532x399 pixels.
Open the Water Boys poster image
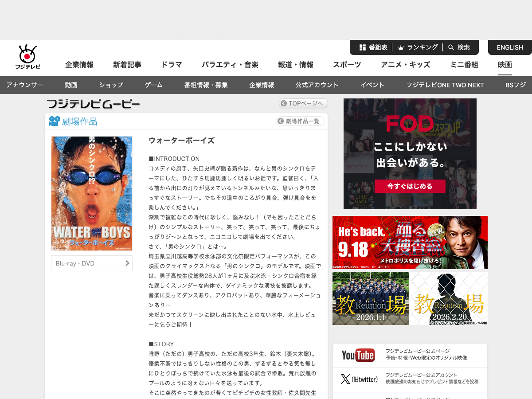click(92, 193)
